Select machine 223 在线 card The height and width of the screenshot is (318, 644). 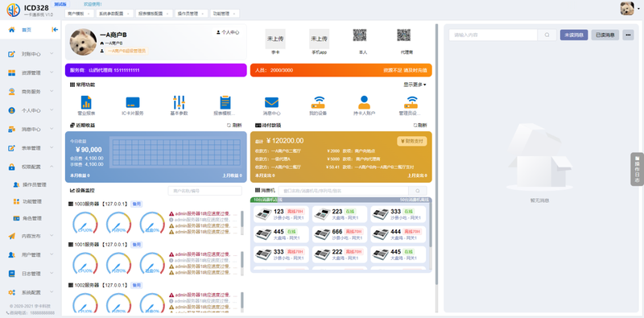click(339, 214)
